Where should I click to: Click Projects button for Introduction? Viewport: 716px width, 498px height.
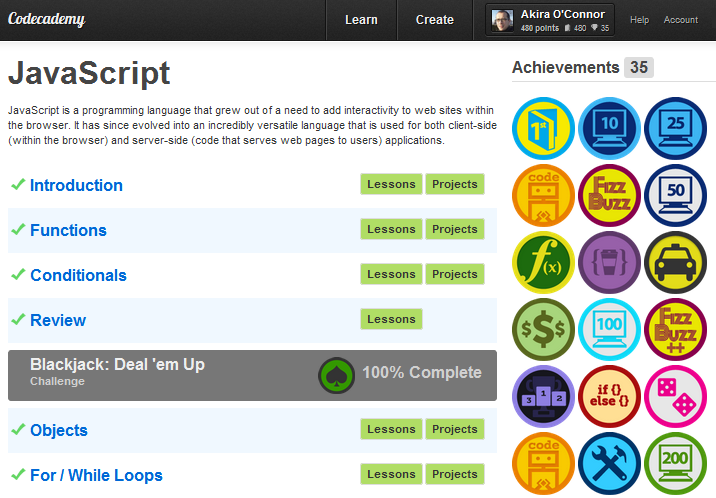tap(455, 184)
